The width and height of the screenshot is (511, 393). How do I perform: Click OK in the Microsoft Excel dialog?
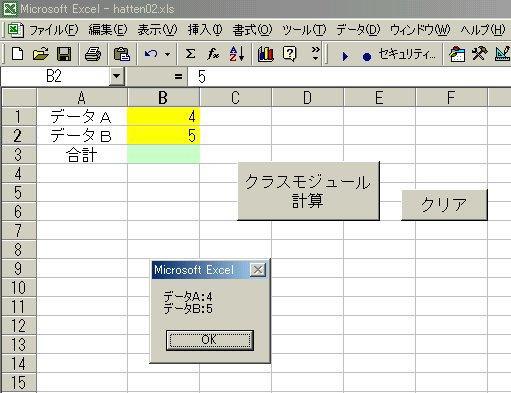[210, 340]
